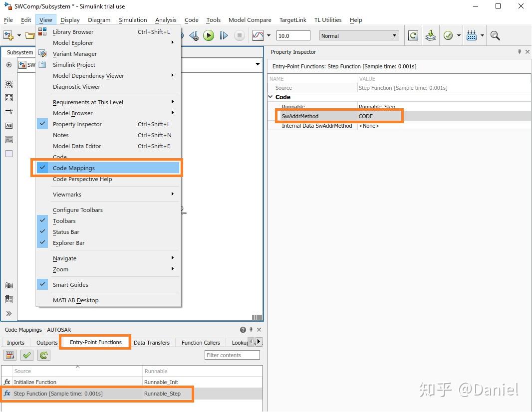Toggle Explorer Bar option in View menu
The height and width of the screenshot is (412, 532).
pos(108,243)
